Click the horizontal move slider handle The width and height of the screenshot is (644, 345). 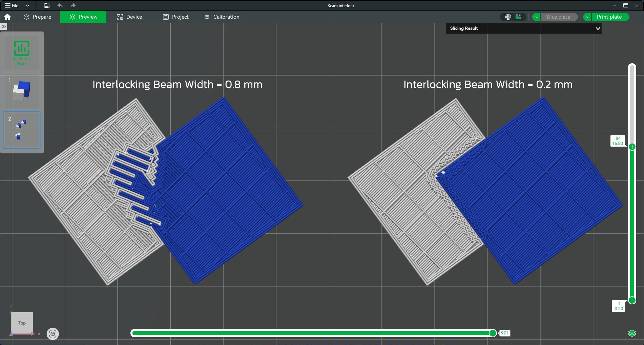[x=493, y=333]
